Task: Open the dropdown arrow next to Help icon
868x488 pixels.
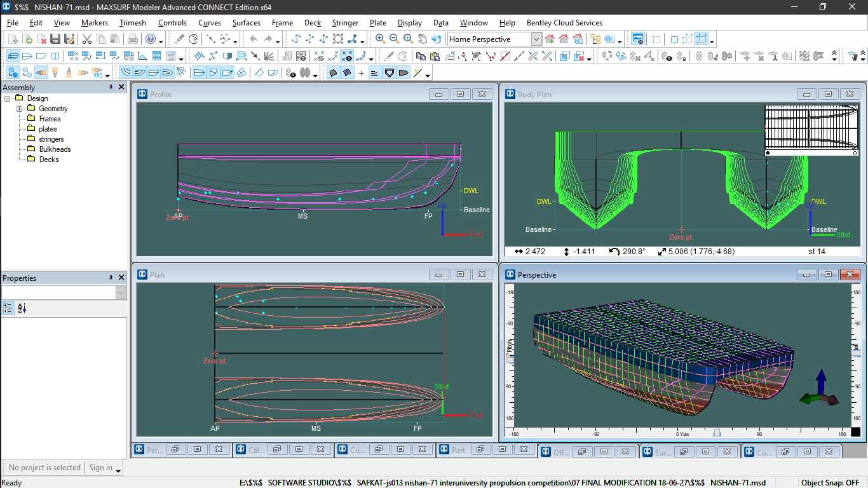Action: [161, 41]
